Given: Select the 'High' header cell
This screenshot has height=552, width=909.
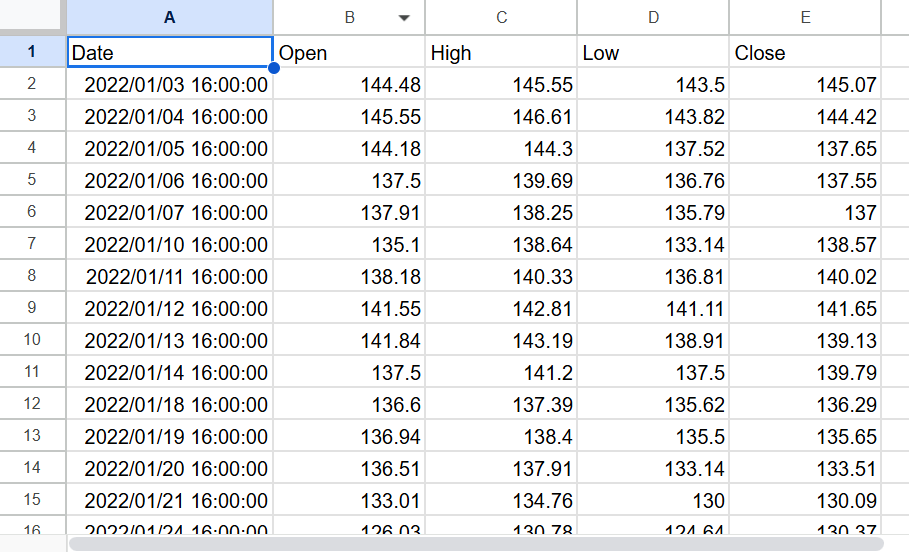Looking at the screenshot, I should [501, 53].
